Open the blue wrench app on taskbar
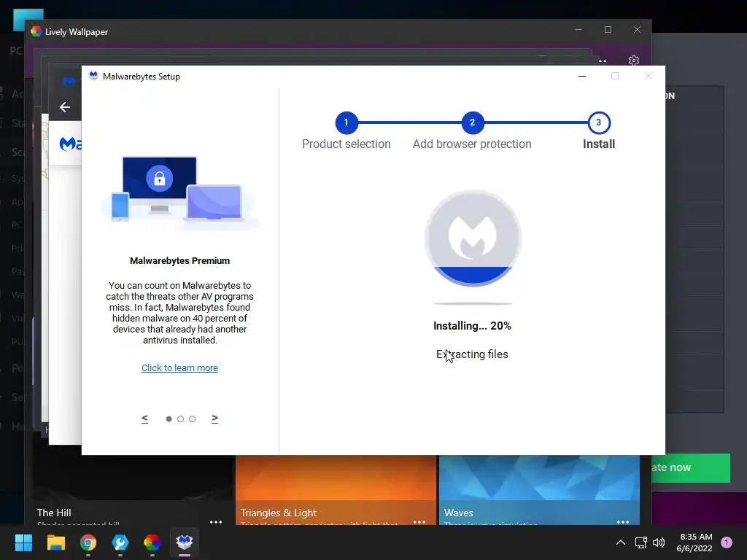The width and height of the screenshot is (747, 560). coord(120,542)
